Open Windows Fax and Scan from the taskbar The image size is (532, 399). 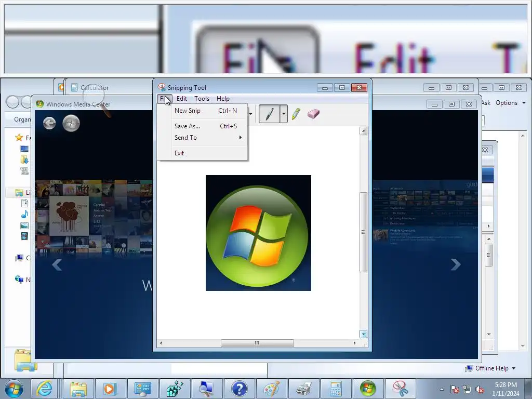303,389
